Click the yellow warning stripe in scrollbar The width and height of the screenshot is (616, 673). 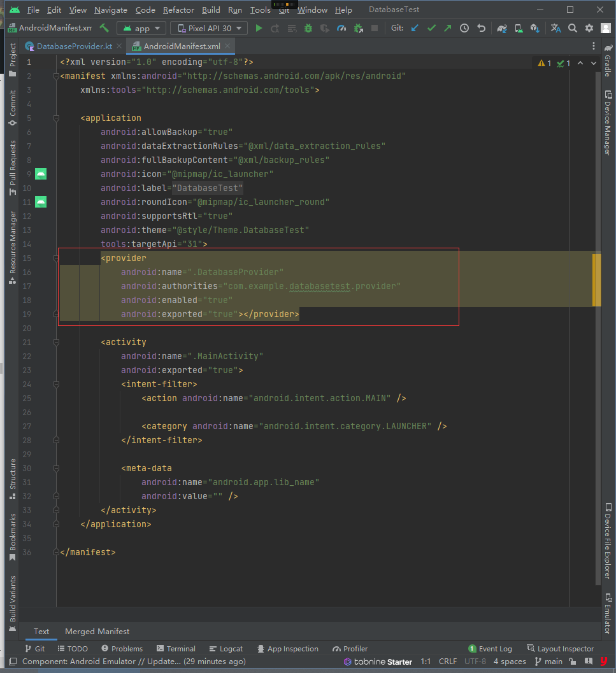[597, 279]
